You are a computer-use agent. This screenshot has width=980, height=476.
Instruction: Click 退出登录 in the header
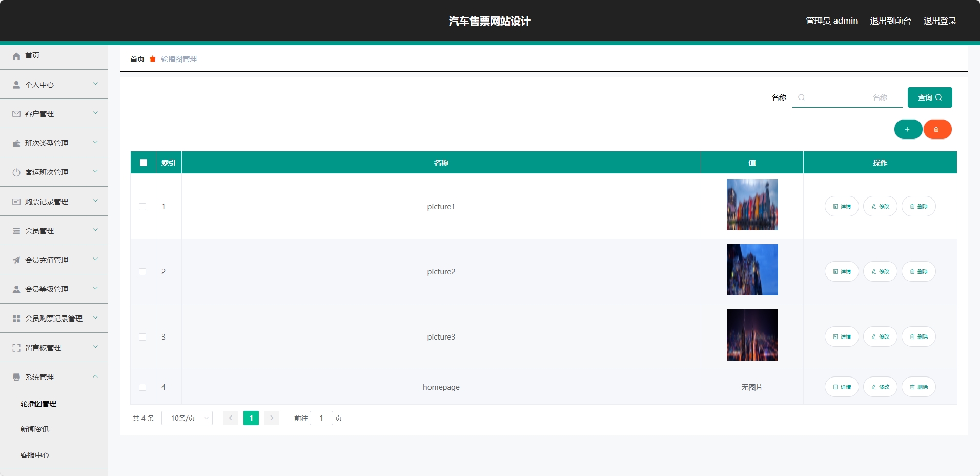click(x=940, y=21)
